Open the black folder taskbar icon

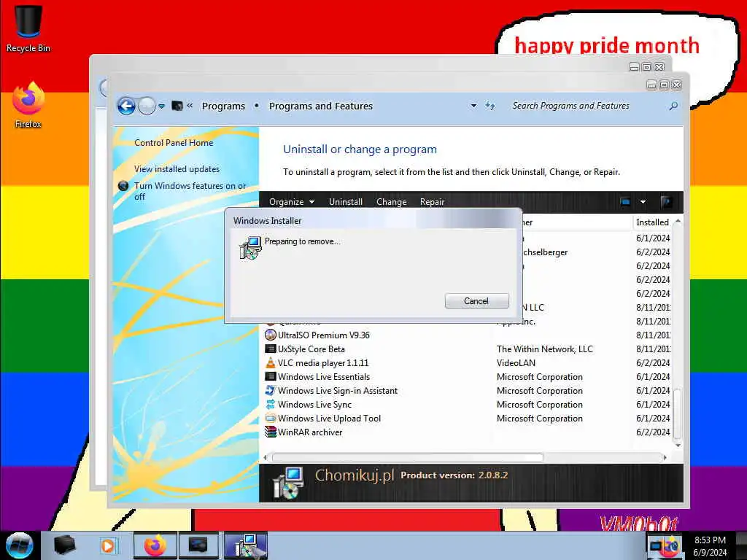click(65, 545)
